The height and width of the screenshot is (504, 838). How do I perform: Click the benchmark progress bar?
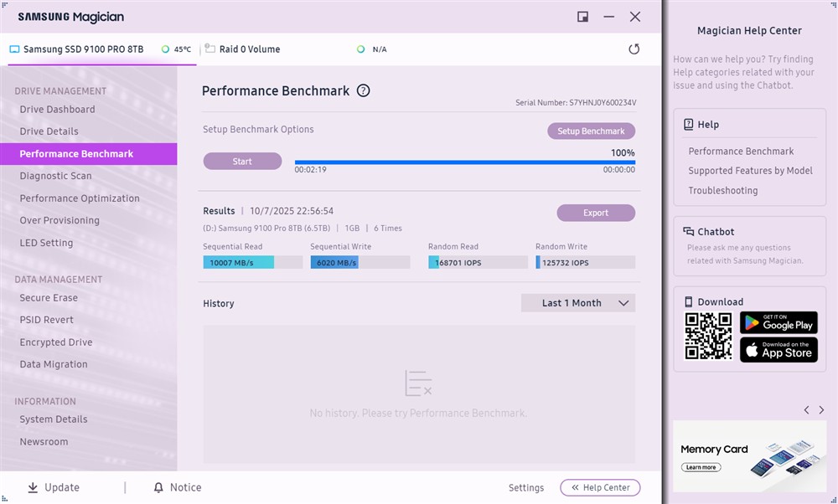pos(464,162)
